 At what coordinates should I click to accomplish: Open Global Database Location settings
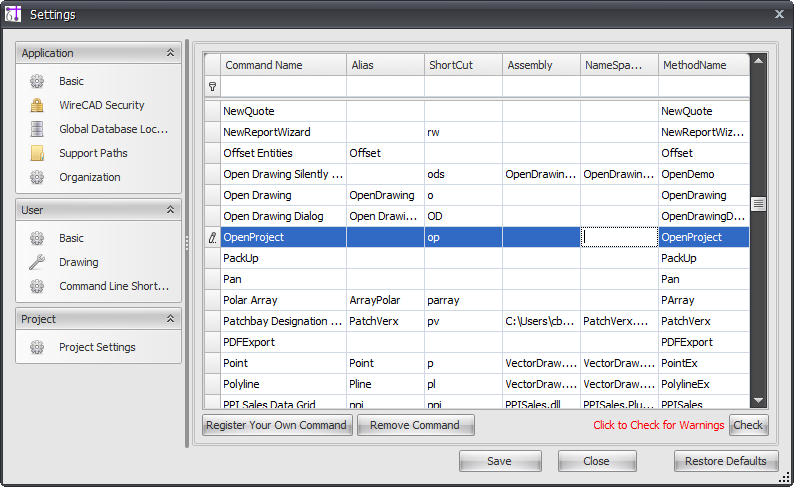[x=113, y=129]
